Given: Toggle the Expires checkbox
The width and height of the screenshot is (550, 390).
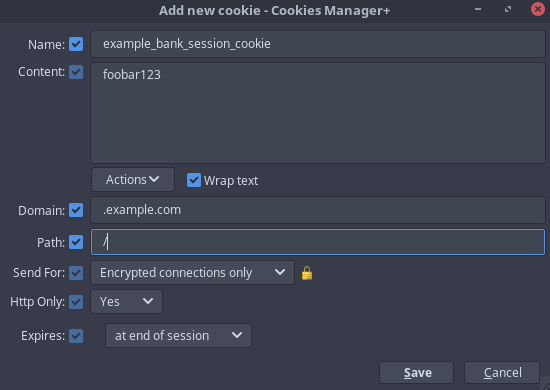Looking at the screenshot, I should 76,336.
